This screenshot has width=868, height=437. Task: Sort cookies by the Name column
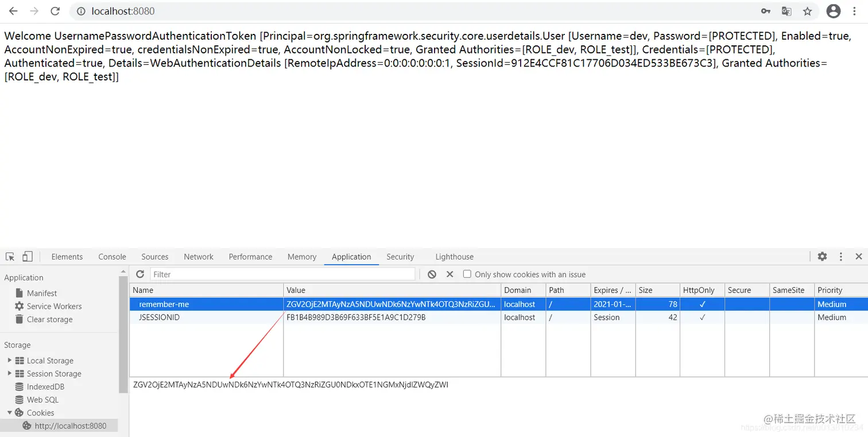[x=206, y=290]
